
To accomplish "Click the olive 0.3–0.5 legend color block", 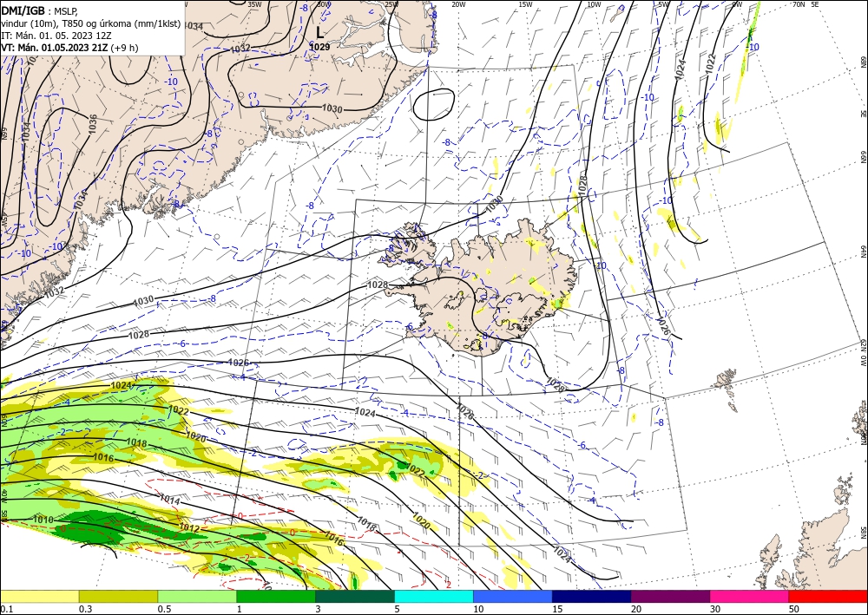I will coord(118,596).
